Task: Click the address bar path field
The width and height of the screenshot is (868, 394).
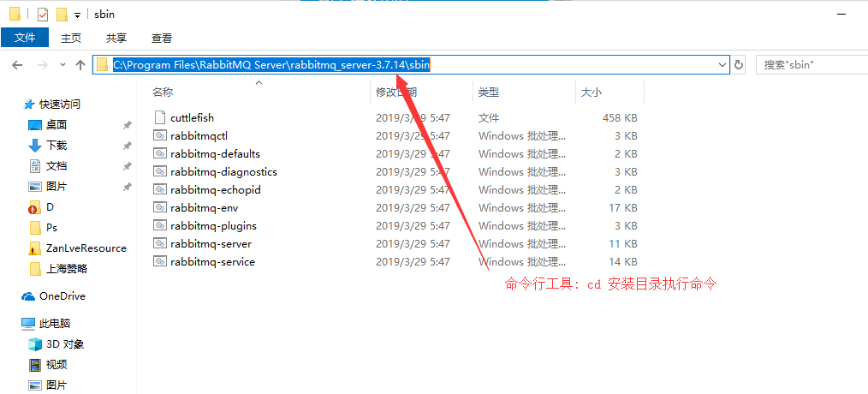Action: pyautogui.click(x=411, y=65)
